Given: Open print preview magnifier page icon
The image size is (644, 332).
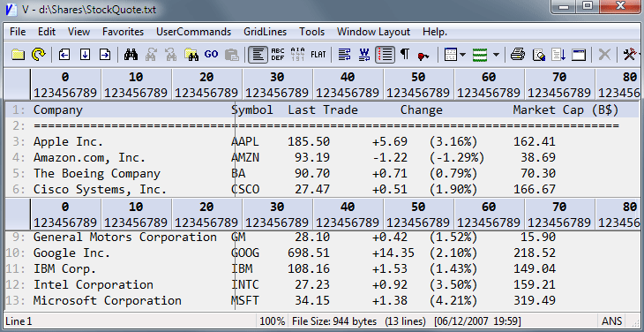Looking at the screenshot, I should click(x=538, y=55).
